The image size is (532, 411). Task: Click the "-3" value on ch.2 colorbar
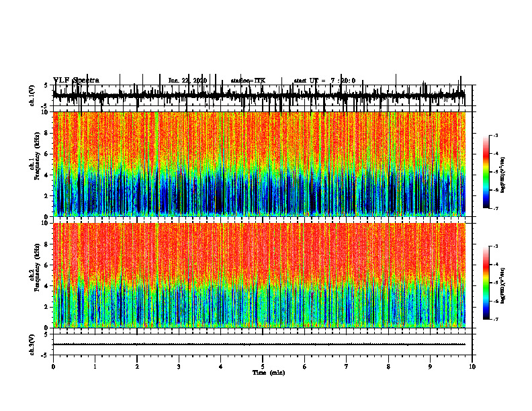pyautogui.click(x=495, y=246)
